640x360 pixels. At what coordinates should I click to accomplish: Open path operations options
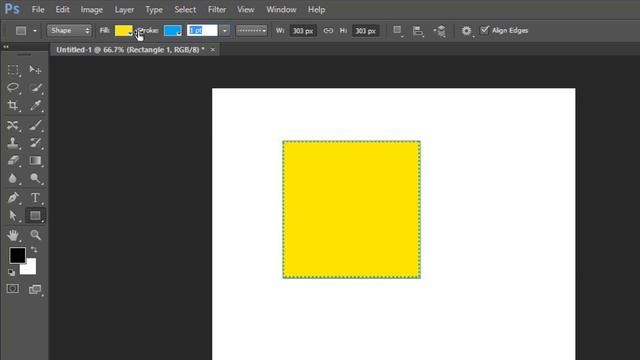(x=397, y=31)
